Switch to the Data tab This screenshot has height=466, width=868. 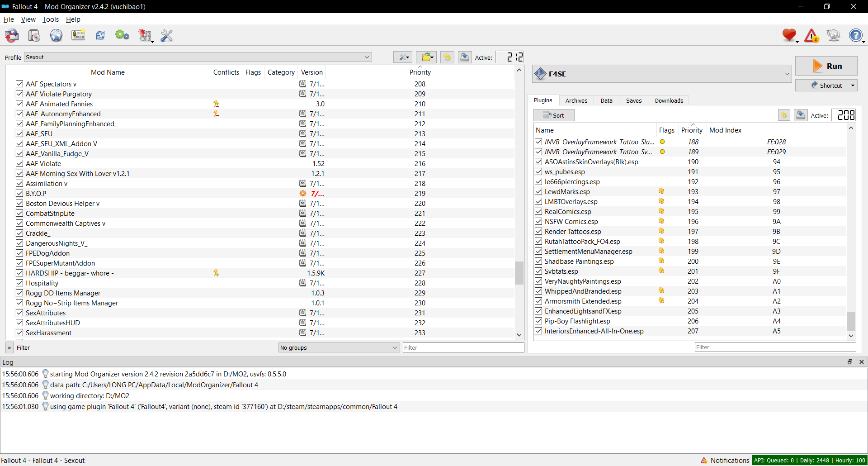pos(607,100)
